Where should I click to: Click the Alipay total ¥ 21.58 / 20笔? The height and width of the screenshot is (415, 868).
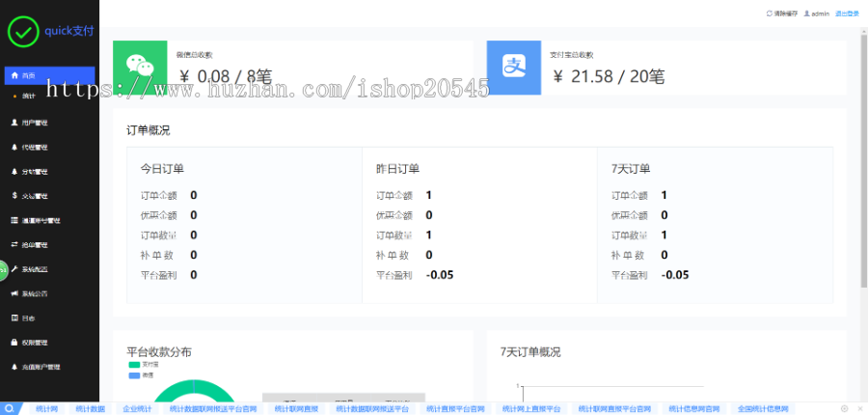point(609,76)
